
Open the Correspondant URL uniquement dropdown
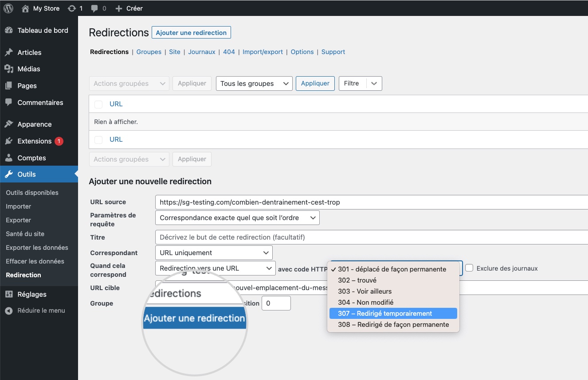pyautogui.click(x=214, y=253)
